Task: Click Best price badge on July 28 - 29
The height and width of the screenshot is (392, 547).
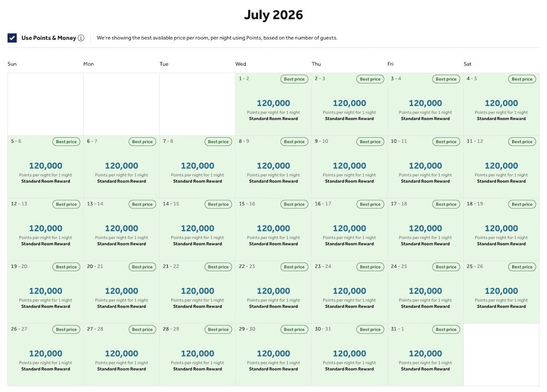Action: coord(218,330)
